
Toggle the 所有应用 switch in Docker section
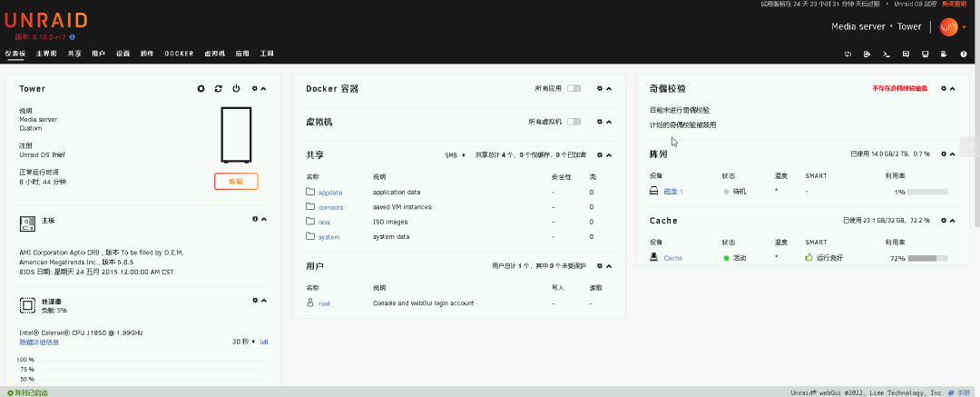(573, 88)
